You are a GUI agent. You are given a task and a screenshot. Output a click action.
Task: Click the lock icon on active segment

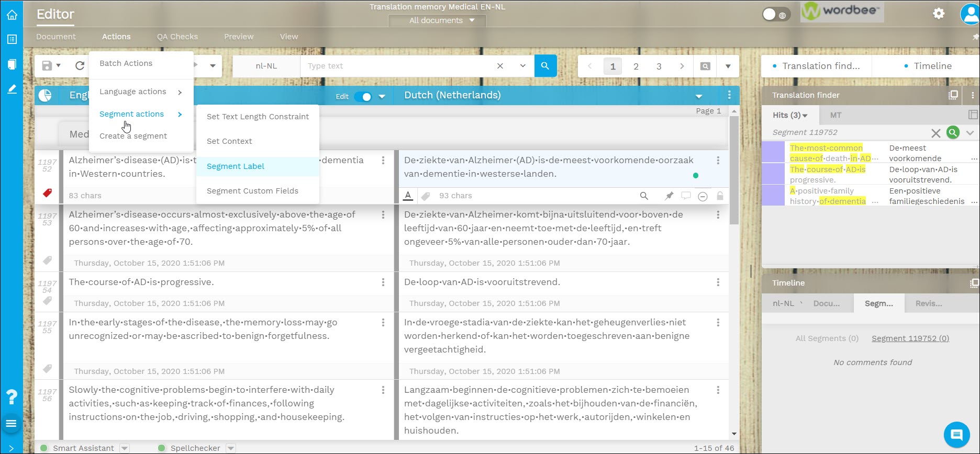720,196
